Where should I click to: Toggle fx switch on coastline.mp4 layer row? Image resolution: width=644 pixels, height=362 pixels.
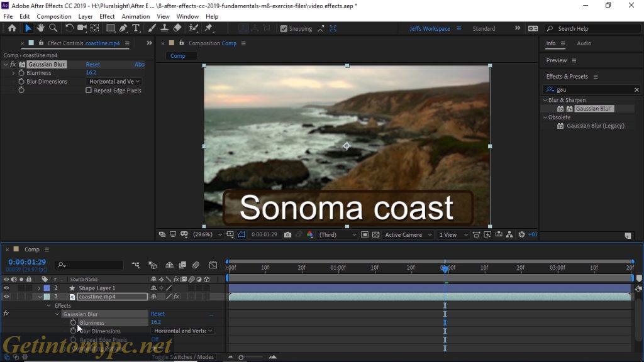tap(176, 297)
